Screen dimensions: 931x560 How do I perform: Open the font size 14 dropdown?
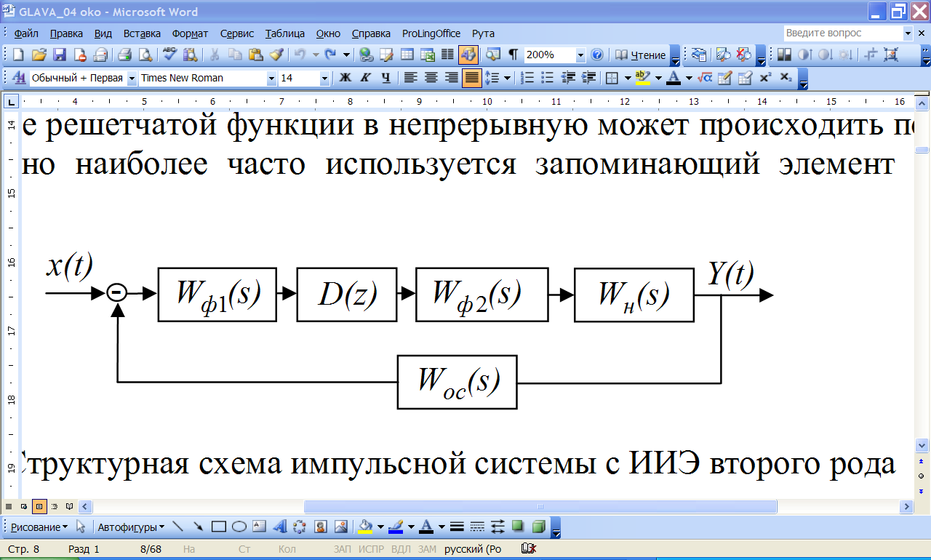tap(324, 78)
